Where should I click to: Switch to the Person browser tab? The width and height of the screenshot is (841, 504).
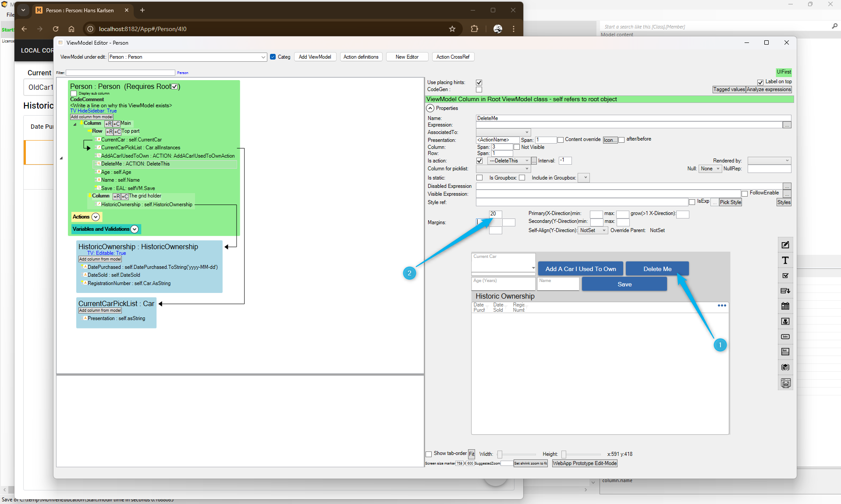pos(81,10)
